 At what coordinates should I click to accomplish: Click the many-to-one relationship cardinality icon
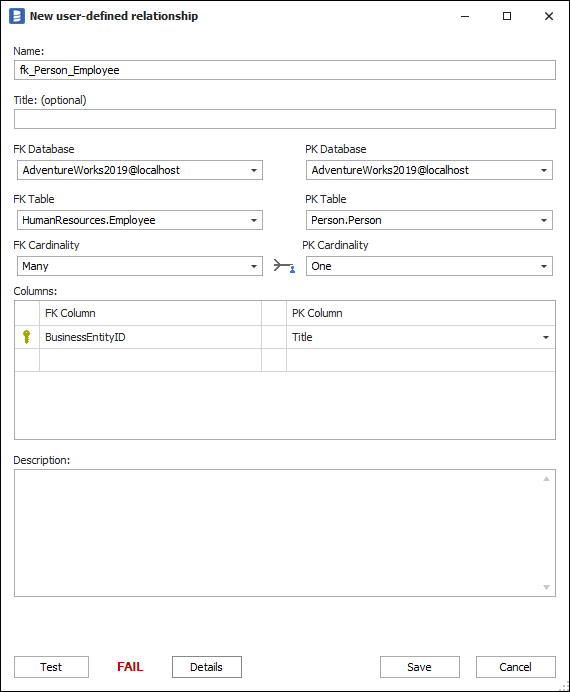click(284, 266)
